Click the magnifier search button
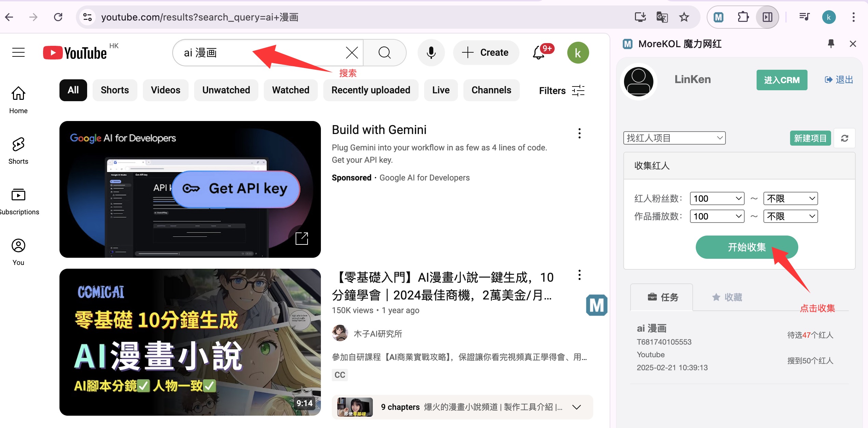 [x=384, y=53]
